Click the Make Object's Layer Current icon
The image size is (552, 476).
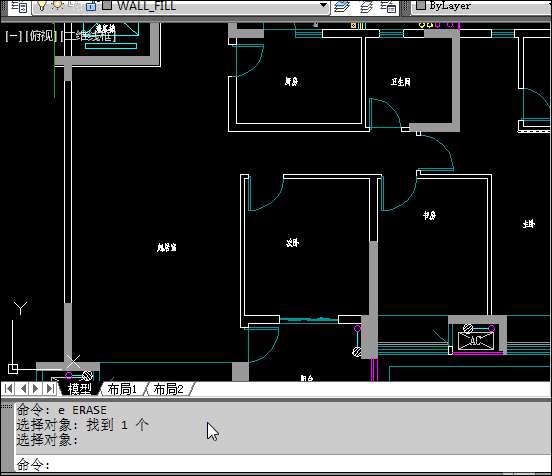coord(342,6)
